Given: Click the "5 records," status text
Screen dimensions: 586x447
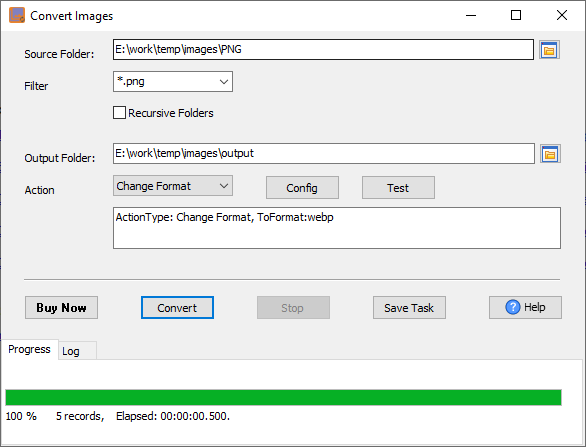Looking at the screenshot, I should [x=80, y=416].
